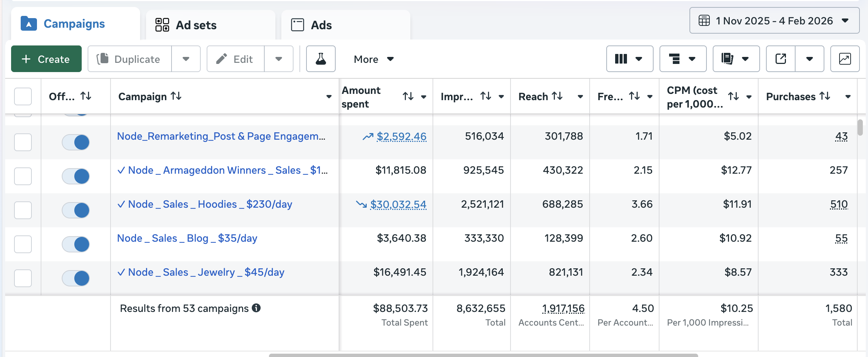Sort by Amount spent arrows
This screenshot has width=868, height=357.
pos(408,96)
